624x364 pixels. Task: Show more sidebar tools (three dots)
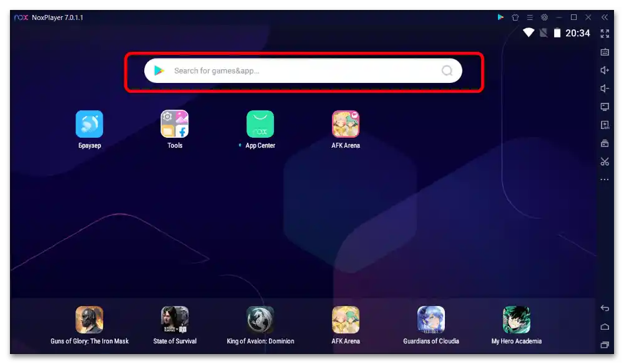coord(605,180)
